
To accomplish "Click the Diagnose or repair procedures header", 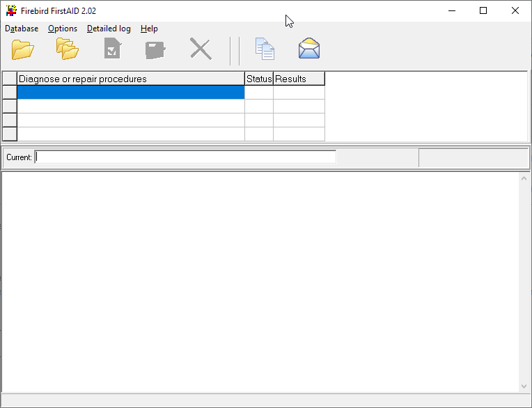I will (x=131, y=79).
